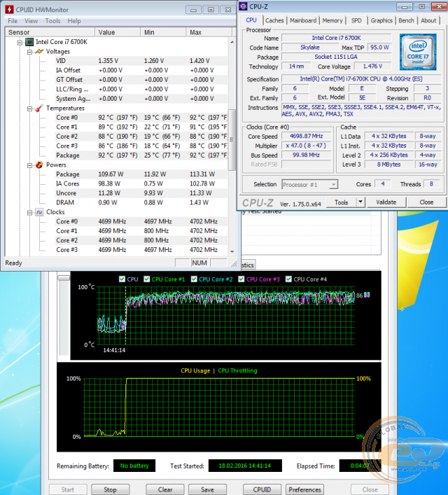Click the Value column header
The image size is (448, 495).
pos(118,32)
